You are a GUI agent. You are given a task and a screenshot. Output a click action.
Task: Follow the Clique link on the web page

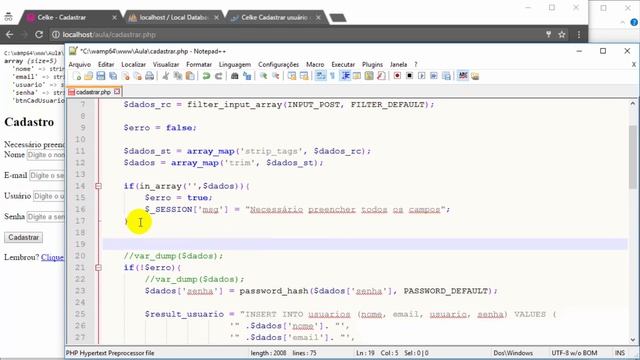[x=52, y=258]
